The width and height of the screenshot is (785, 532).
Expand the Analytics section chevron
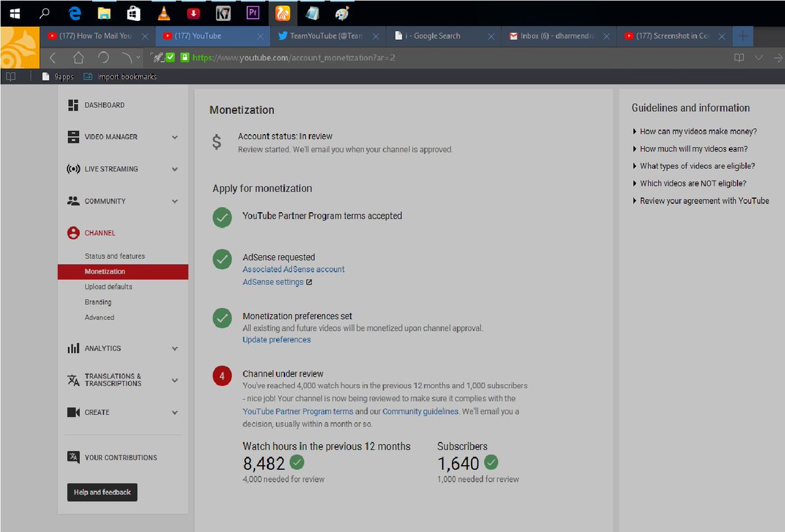[x=175, y=349]
